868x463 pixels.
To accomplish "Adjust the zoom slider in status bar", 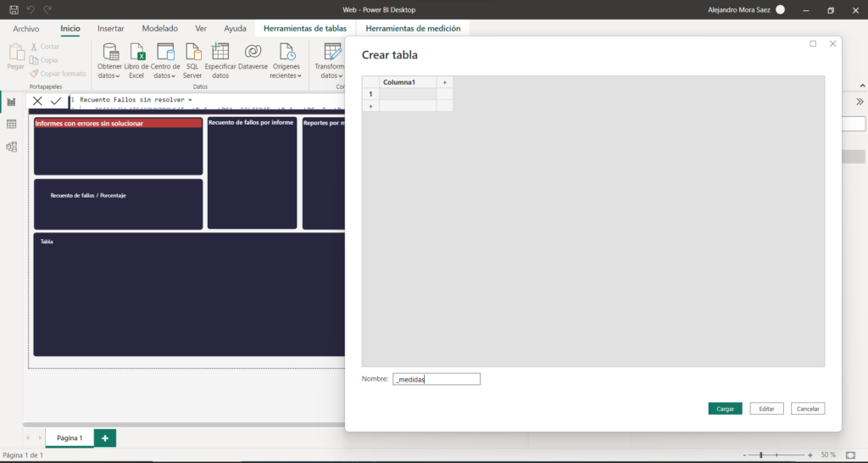I will (761, 455).
